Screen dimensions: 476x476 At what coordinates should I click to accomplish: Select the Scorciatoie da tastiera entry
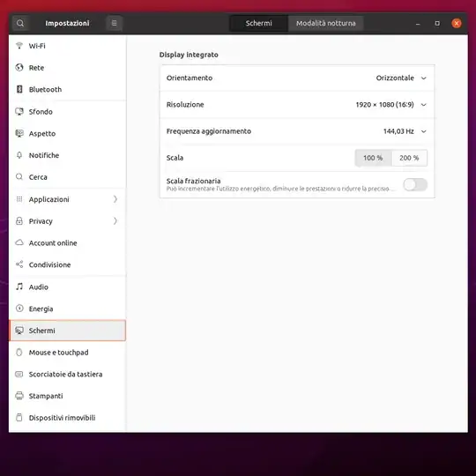pos(67,375)
